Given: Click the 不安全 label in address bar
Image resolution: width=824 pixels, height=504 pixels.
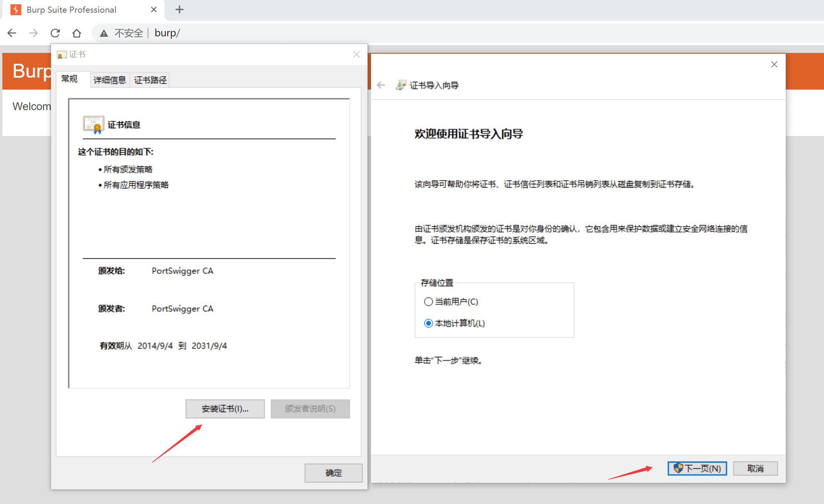Looking at the screenshot, I should point(129,33).
